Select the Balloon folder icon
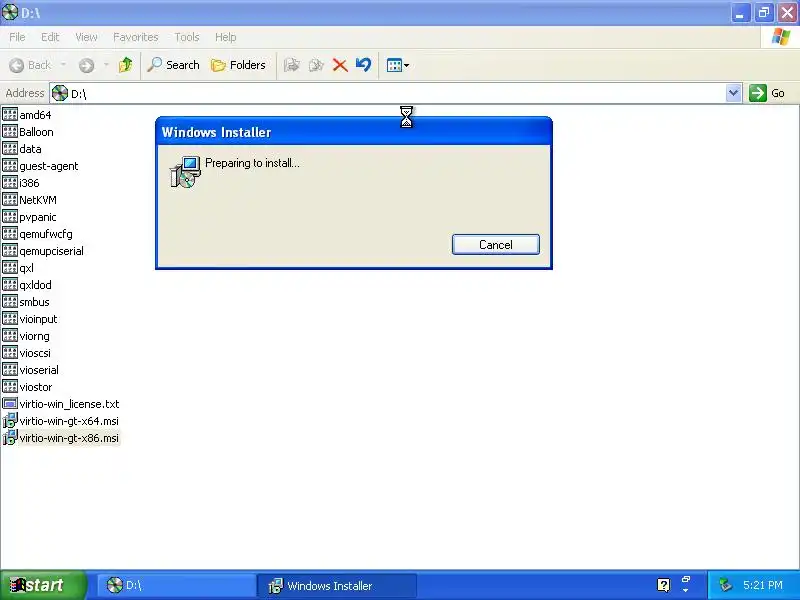Viewport: 800px width, 600px height. 10,131
